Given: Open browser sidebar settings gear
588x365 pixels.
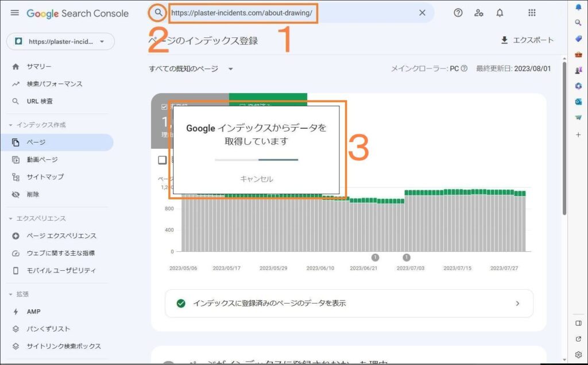Looking at the screenshot, I should 578,355.
